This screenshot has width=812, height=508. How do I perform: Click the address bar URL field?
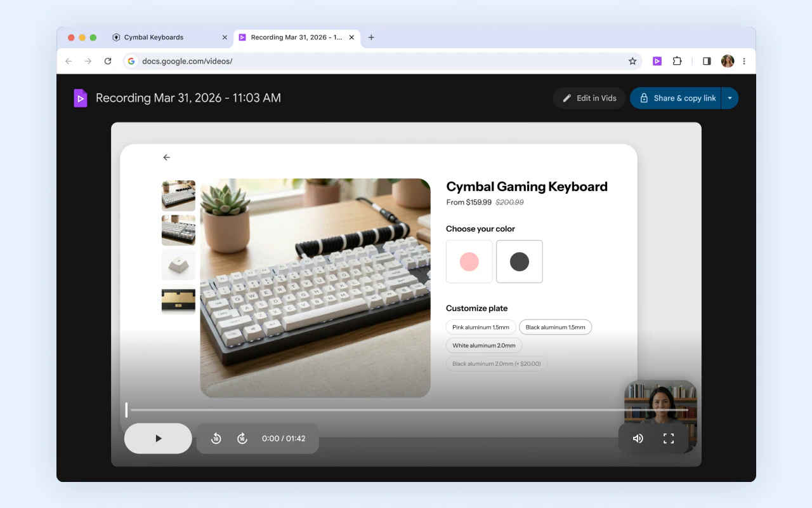click(x=382, y=61)
